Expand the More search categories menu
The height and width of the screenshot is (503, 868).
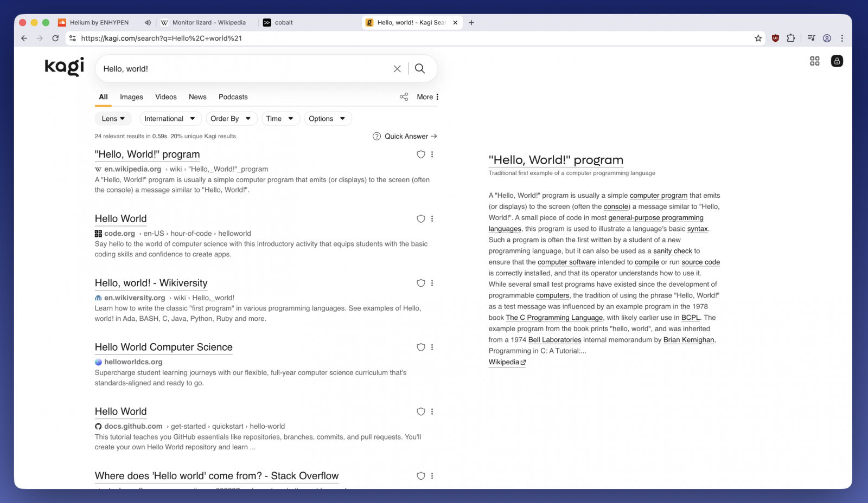[428, 97]
